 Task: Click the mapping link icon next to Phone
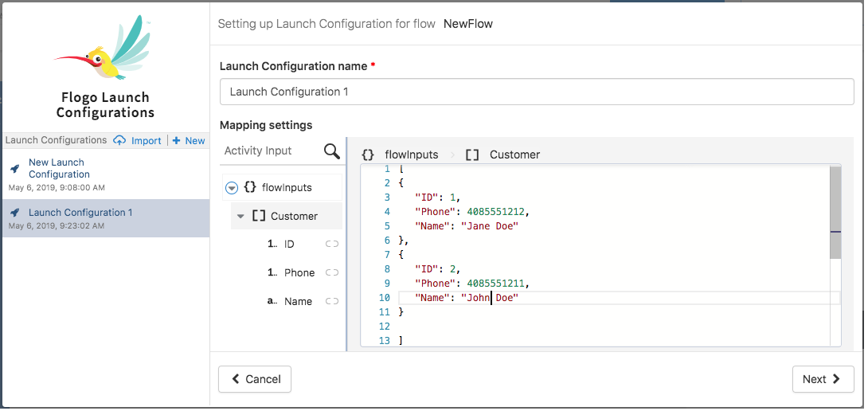pos(332,273)
